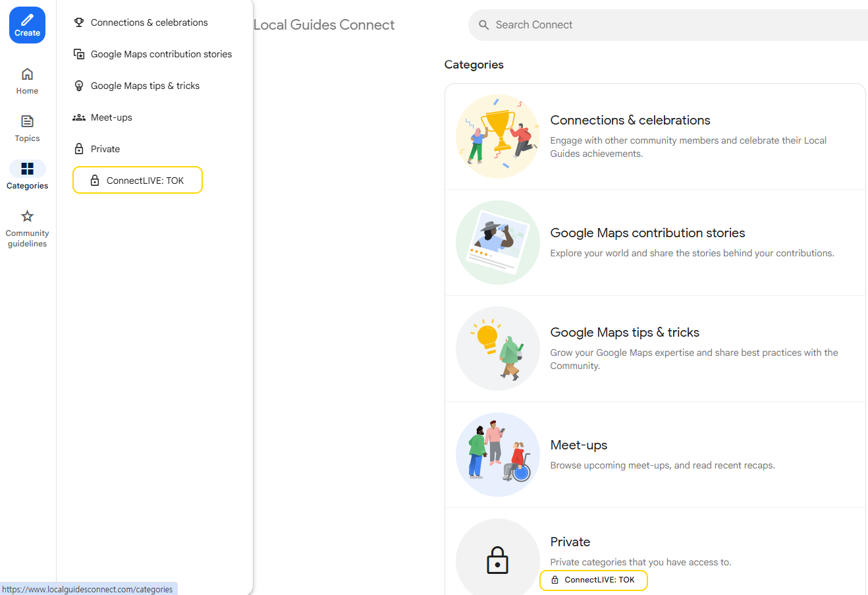This screenshot has width=868, height=595.
Task: Click the lock icon in the ConnectLIVE: TOK chip under Private
Action: point(555,580)
